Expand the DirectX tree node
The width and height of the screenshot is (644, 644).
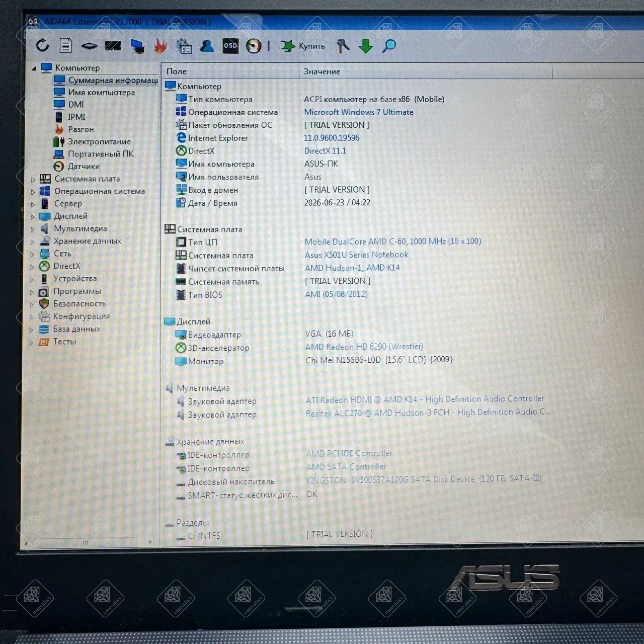[x=32, y=267]
